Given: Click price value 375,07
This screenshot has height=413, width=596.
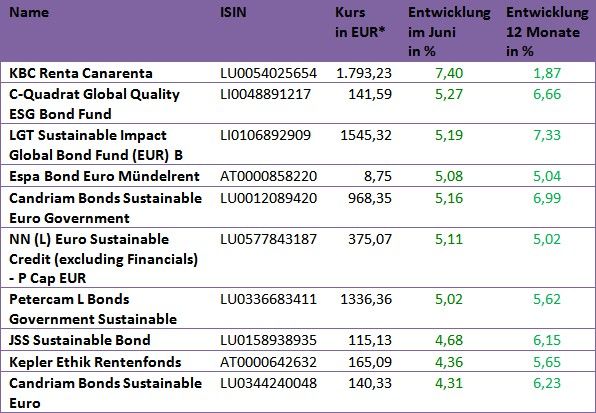Looking at the screenshot, I should (x=370, y=239).
